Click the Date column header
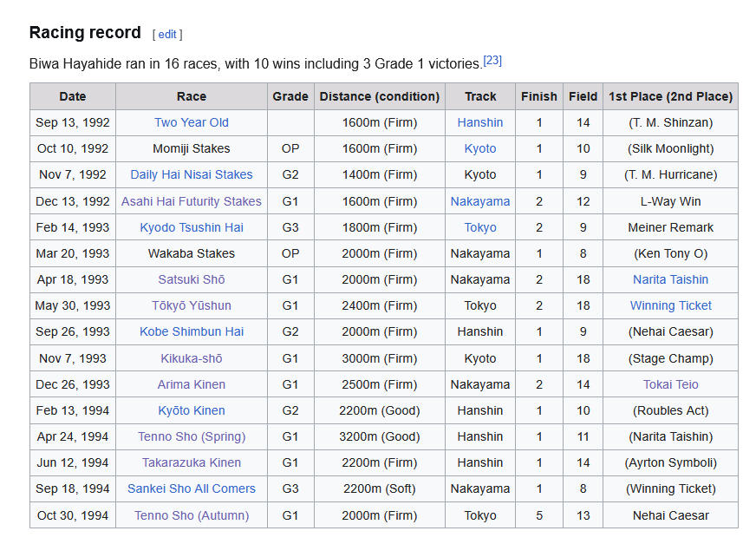 [73, 96]
